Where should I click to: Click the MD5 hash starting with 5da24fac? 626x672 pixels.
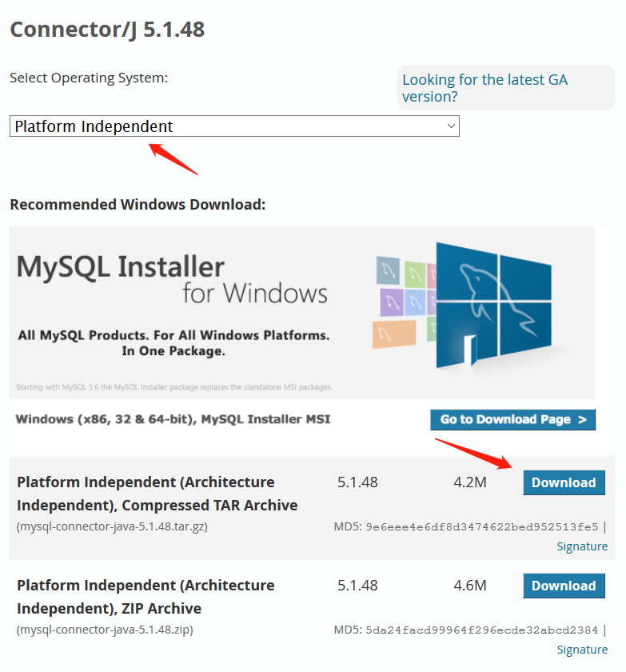tap(482, 630)
